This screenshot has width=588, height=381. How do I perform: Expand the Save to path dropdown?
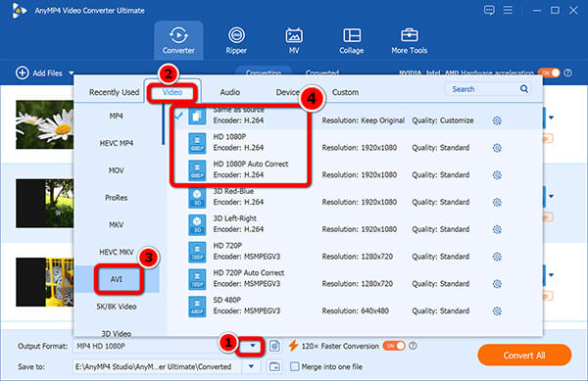click(x=251, y=366)
